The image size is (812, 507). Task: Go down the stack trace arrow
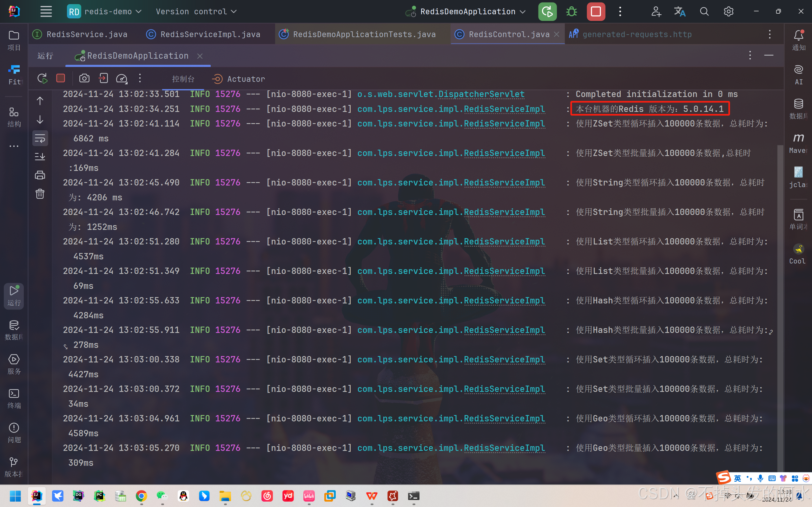tap(40, 120)
